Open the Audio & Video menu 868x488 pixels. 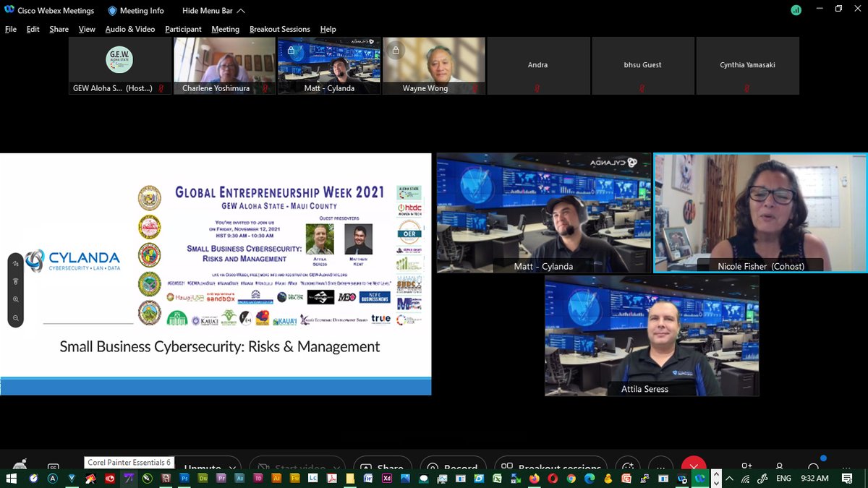click(130, 29)
